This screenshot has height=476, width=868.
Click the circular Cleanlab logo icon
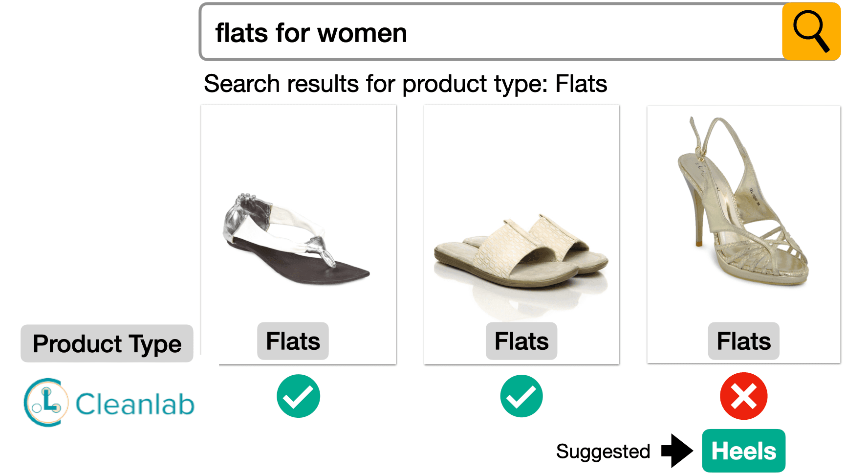point(44,402)
